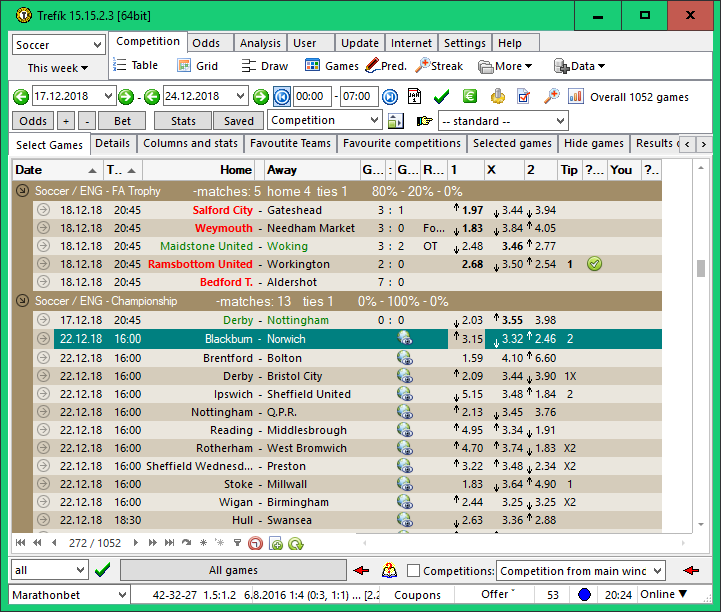
Task: Click the green checkmark icon in the date toolbar
Action: coord(441,97)
